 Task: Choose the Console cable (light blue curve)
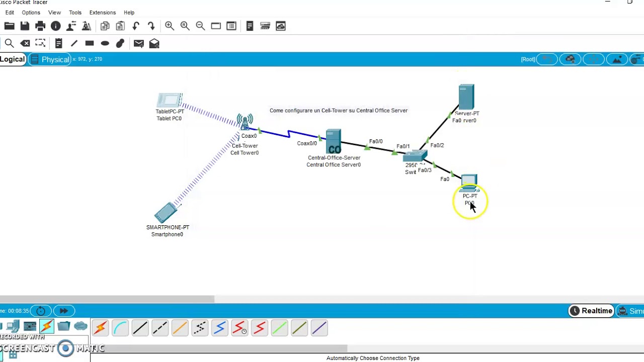click(x=120, y=328)
